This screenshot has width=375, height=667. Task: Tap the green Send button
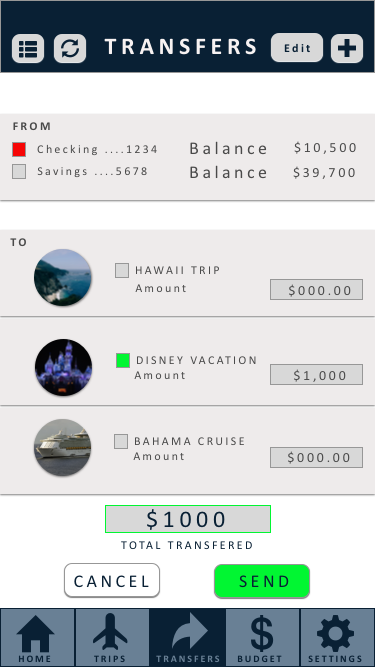pyautogui.click(x=262, y=581)
